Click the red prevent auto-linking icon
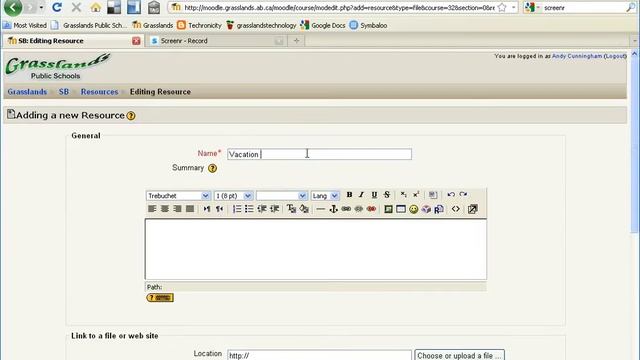The image size is (640, 360). 371,209
